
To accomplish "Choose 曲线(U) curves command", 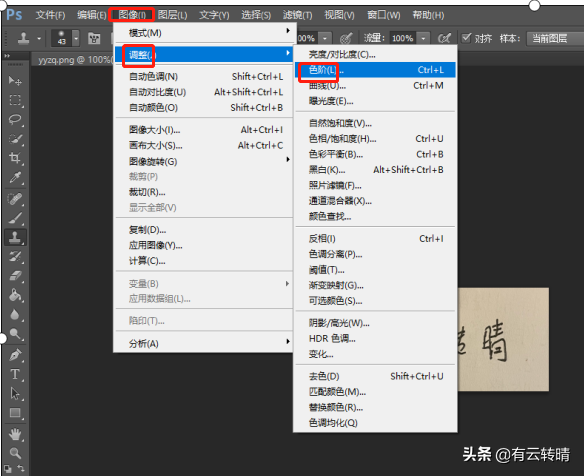I will (x=375, y=86).
